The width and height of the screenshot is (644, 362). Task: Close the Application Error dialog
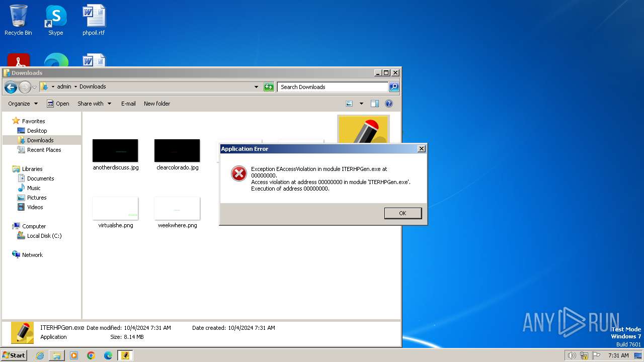click(x=422, y=148)
